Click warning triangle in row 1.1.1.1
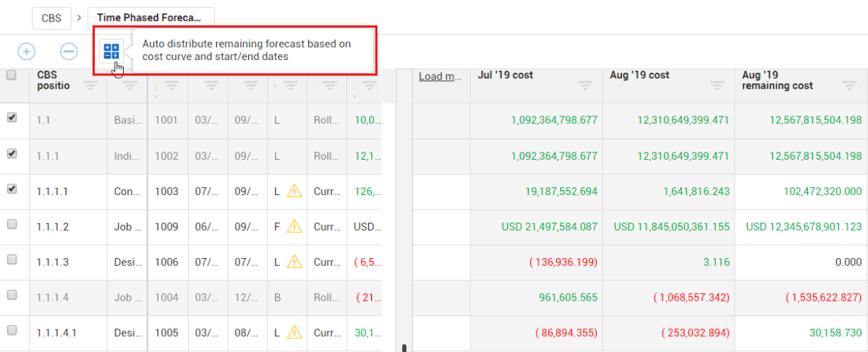 (x=294, y=192)
